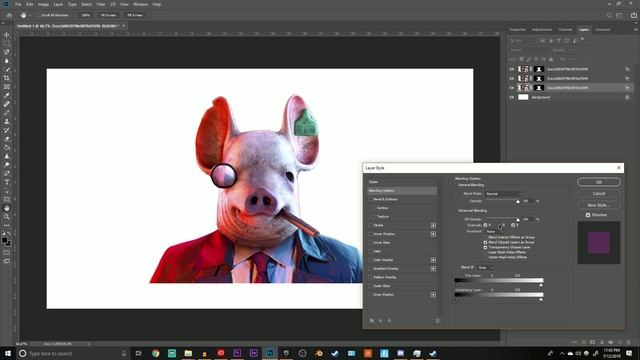The height and width of the screenshot is (360, 640).
Task: Open Windows Start menu
Action: point(8,353)
